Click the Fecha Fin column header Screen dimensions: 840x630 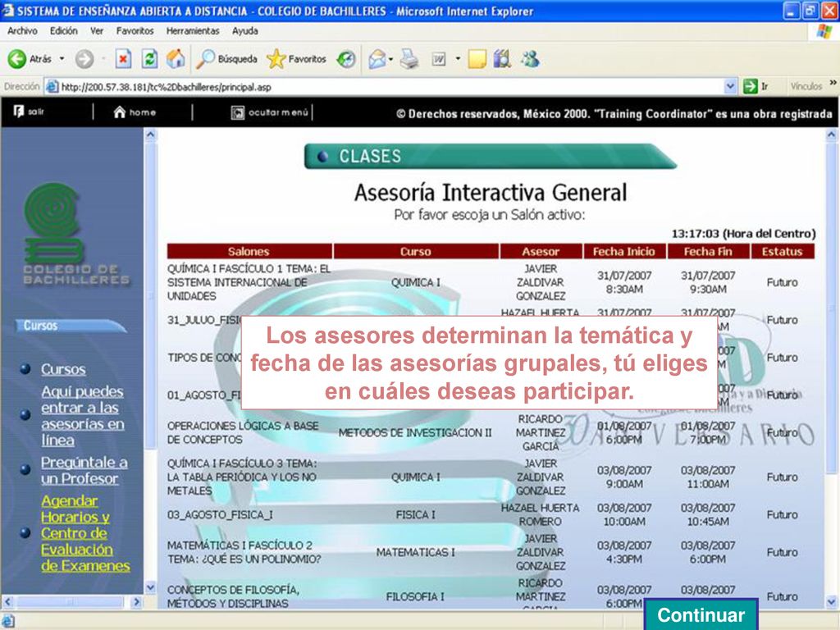pos(708,251)
